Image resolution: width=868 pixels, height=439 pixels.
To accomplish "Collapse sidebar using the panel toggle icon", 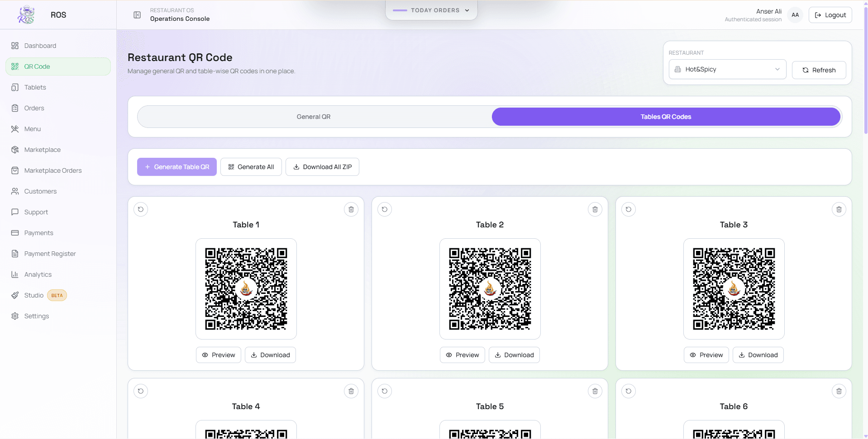I will (x=137, y=15).
